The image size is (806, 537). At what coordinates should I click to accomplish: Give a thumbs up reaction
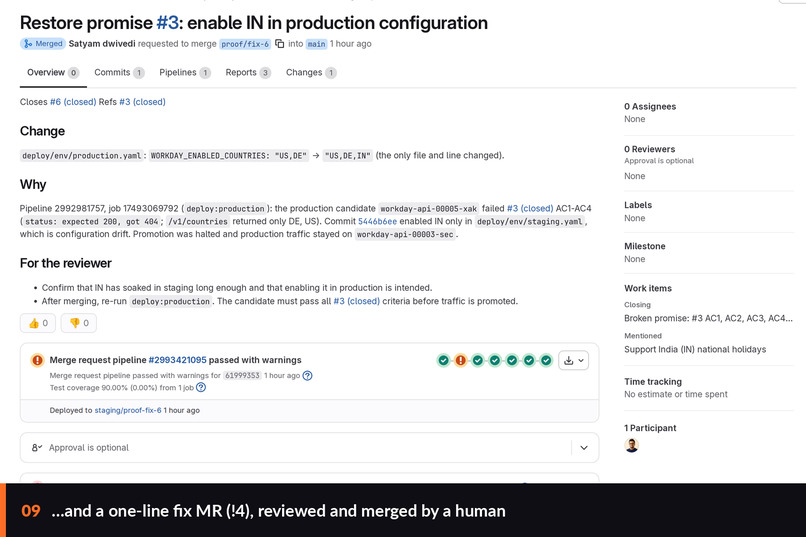(38, 323)
